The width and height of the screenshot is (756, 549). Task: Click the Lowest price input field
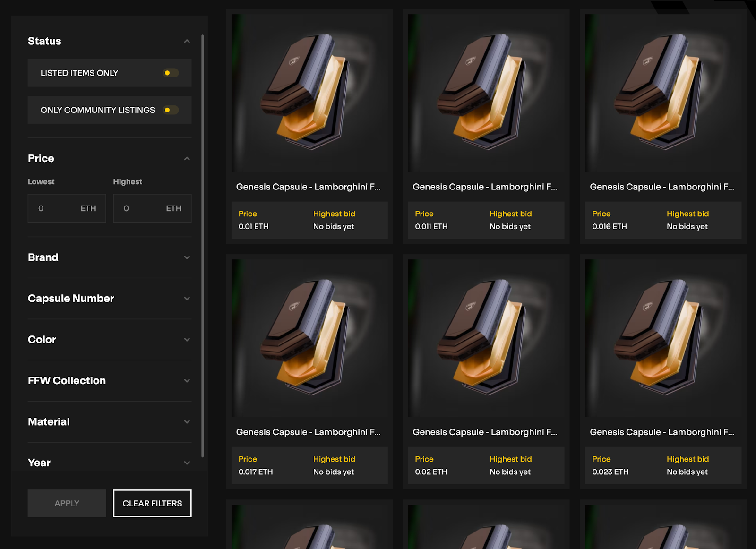(67, 208)
